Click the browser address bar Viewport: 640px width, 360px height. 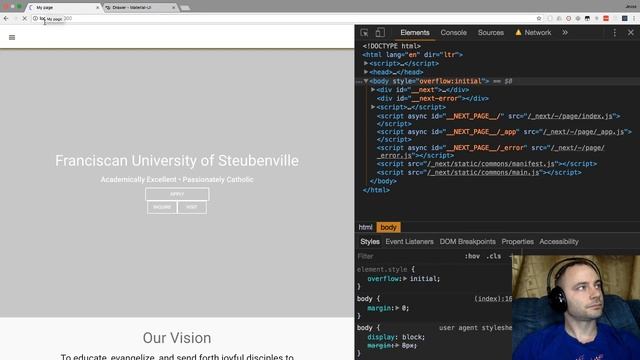pyautogui.click(x=286, y=18)
